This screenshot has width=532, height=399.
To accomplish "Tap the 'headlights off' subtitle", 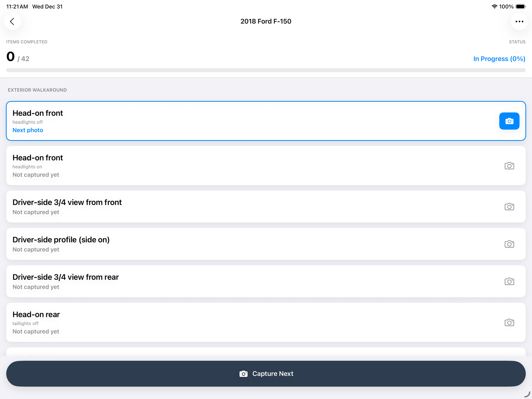I will tap(28, 122).
